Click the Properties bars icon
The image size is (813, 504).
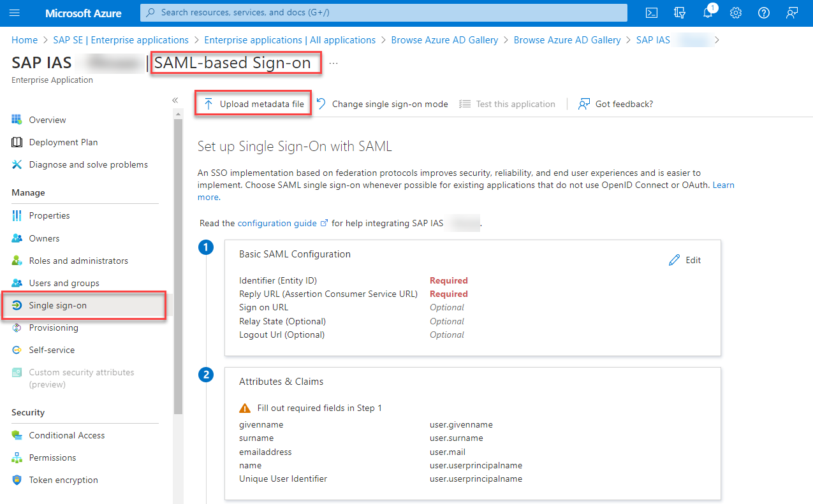tap(17, 215)
